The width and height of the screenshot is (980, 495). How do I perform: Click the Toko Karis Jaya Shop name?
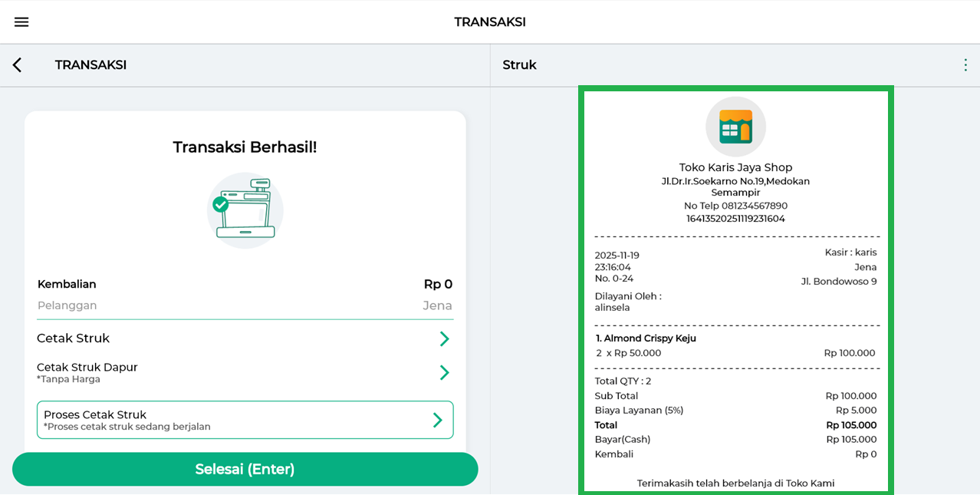pos(735,167)
